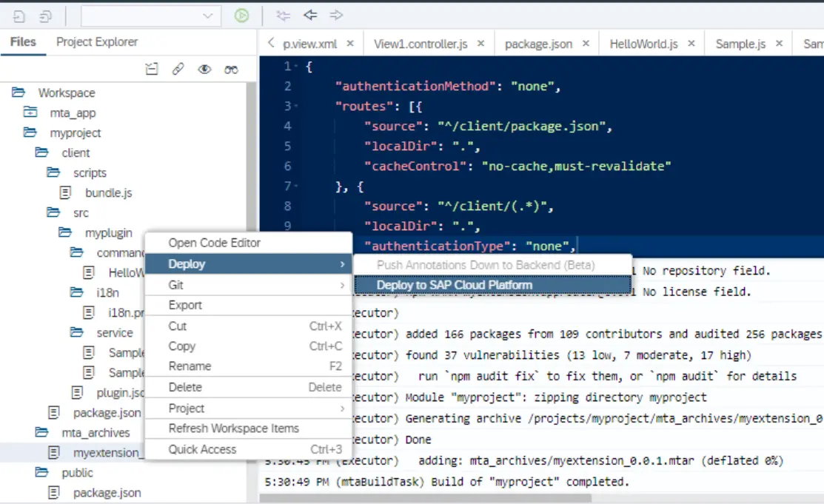The width and height of the screenshot is (824, 504).
Task: Open the run configuration dropdown in toolbar
Action: [x=151, y=16]
